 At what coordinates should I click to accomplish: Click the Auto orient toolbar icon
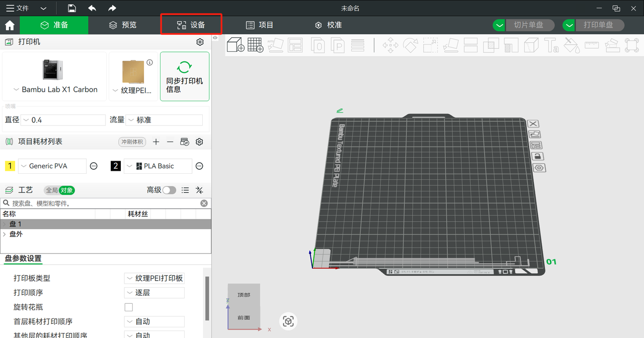pyautogui.click(x=275, y=45)
